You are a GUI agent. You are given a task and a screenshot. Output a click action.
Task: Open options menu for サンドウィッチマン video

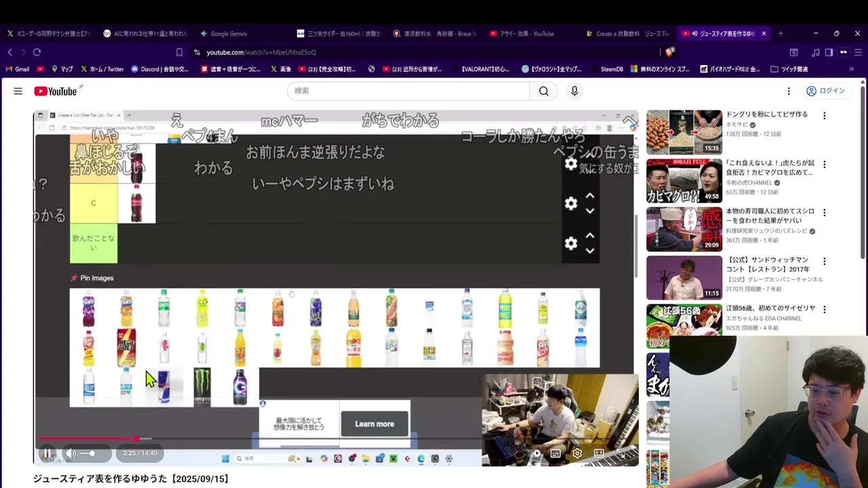825,262
